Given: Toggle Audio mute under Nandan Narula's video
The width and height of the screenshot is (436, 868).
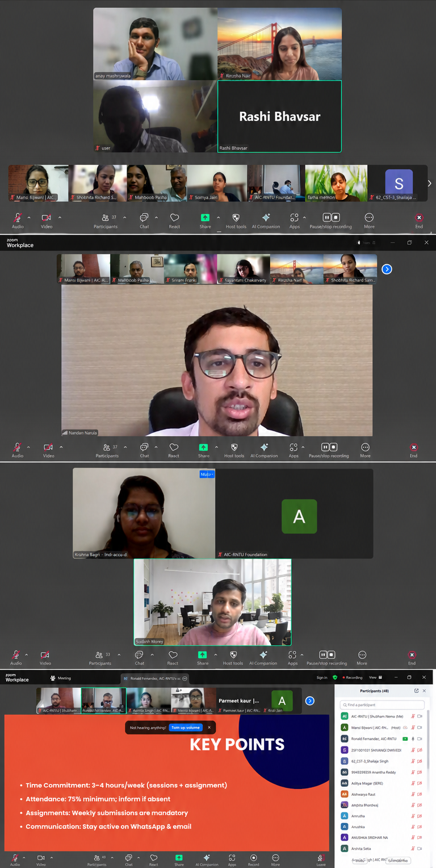Looking at the screenshot, I should 18,450.
